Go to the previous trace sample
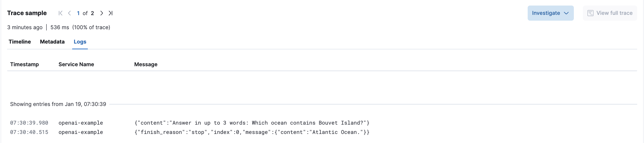Image resolution: width=644 pixels, height=143 pixels. point(69,13)
